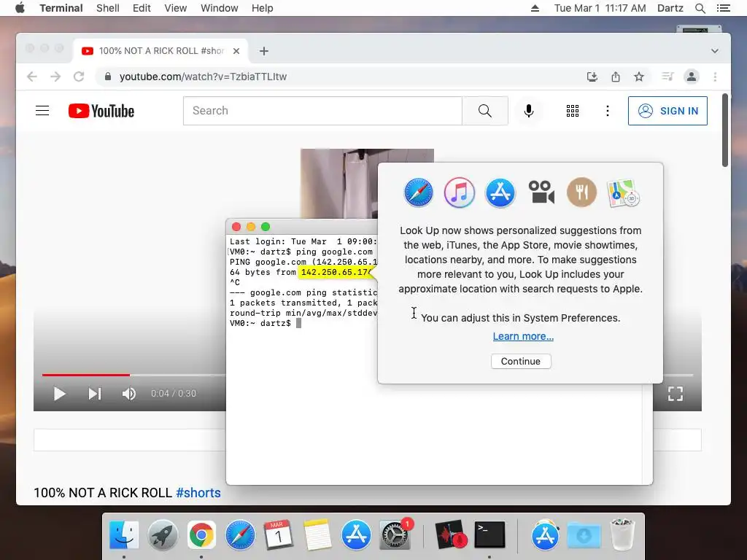Open the View menu
Screen dimensions: 747x560
click(x=175, y=8)
